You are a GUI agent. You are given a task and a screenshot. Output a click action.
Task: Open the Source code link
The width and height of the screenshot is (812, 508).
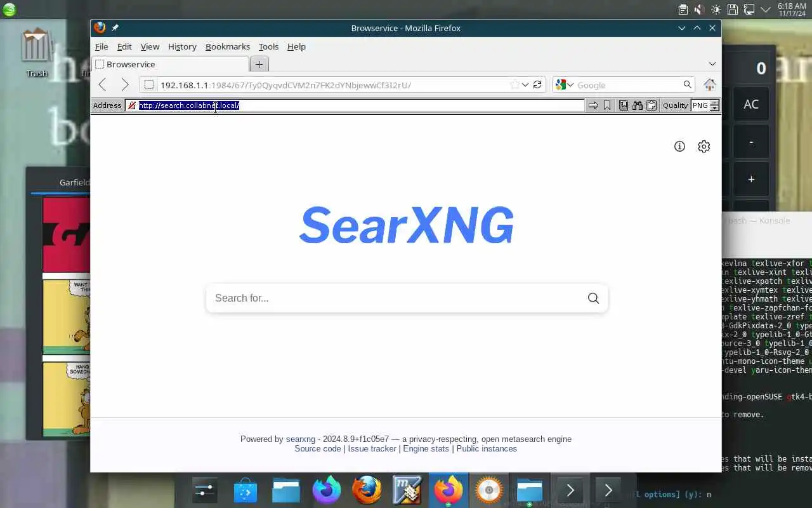318,448
